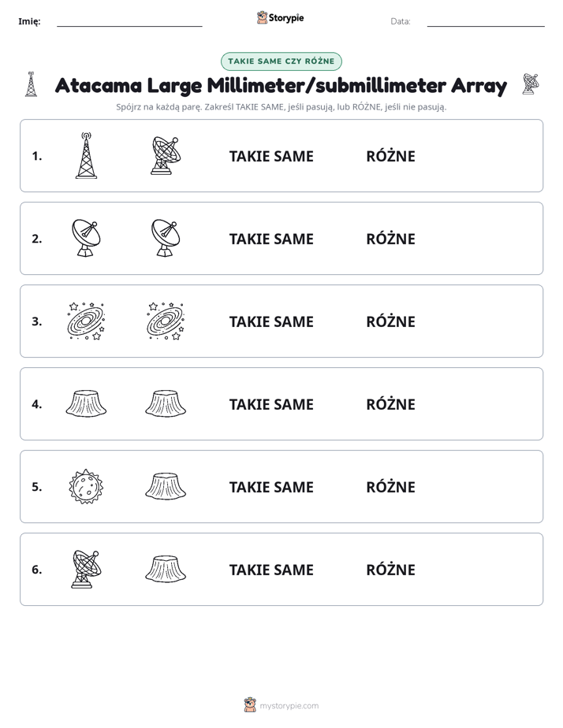Click the sun icon in row 5
The height and width of the screenshot is (728, 563).
tap(87, 486)
